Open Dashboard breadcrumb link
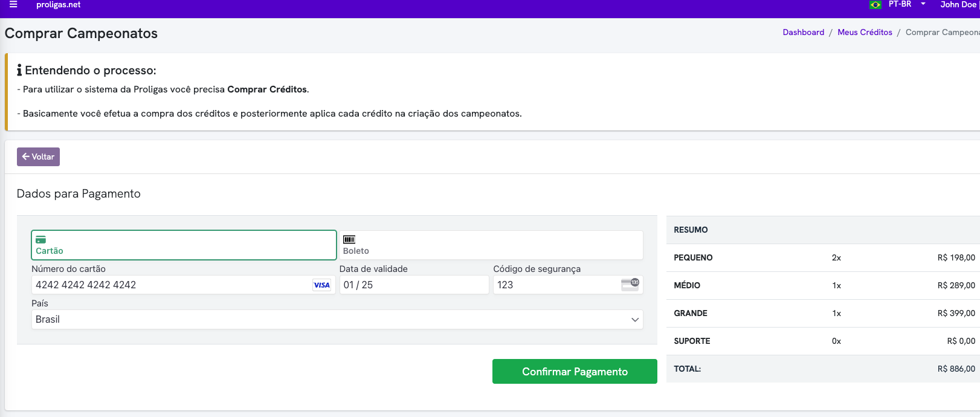 (x=803, y=33)
